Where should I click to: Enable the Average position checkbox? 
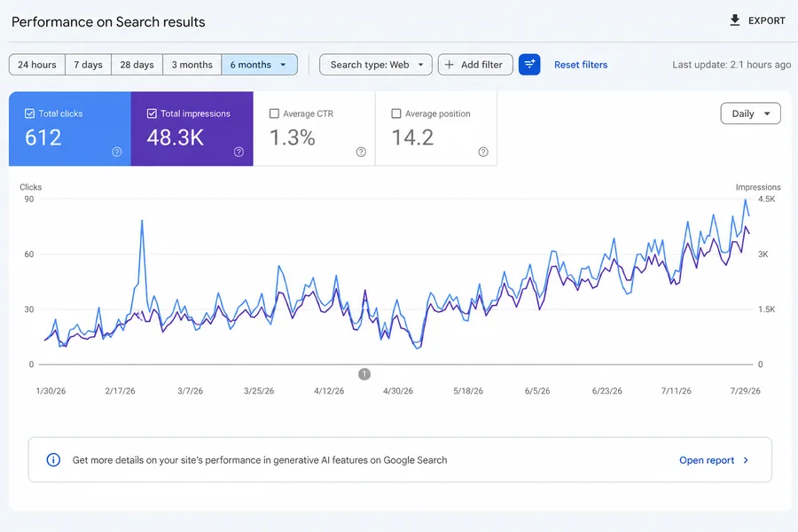click(x=396, y=113)
